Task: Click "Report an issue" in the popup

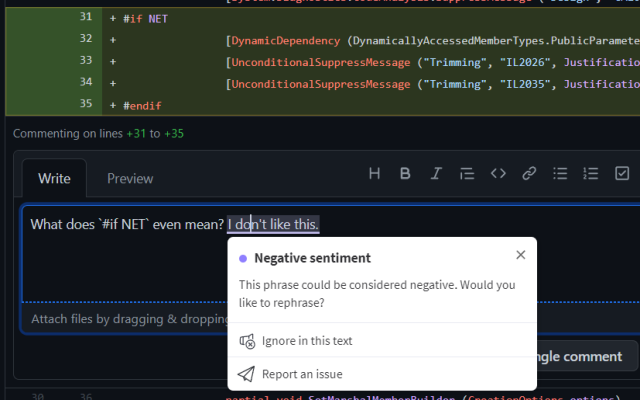Action: click(x=302, y=374)
